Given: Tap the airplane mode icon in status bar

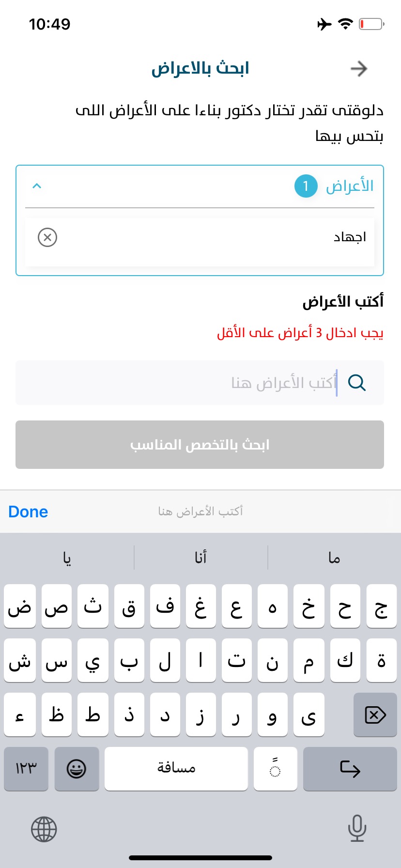Looking at the screenshot, I should click(x=324, y=24).
